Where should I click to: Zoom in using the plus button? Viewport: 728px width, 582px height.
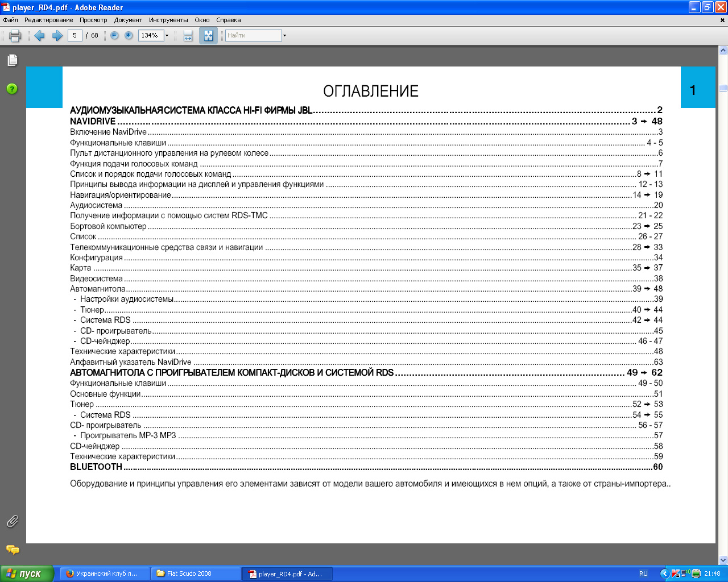pos(129,35)
